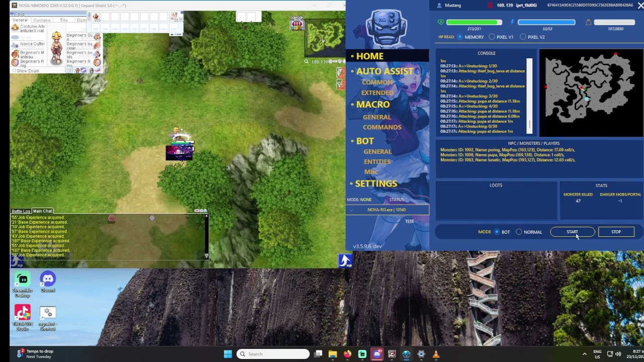
Task: Click the white weight bar
Action: (614, 22)
